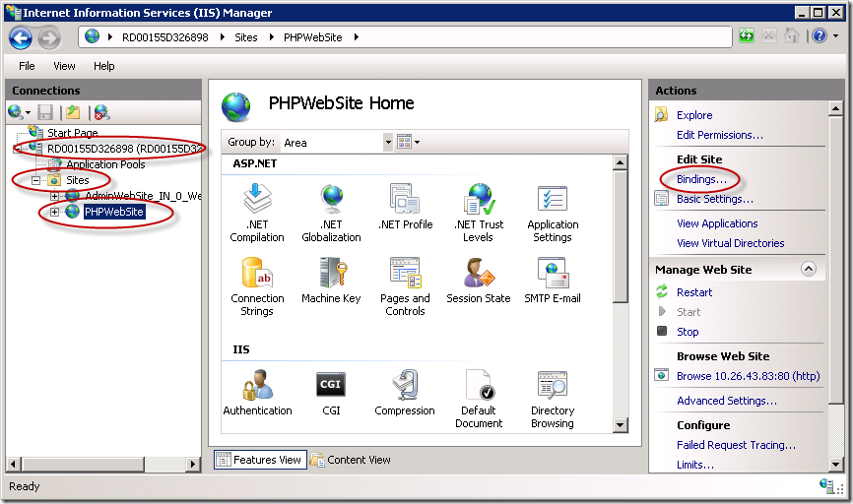Open Machine Key feature
853x504 pixels.
331,281
